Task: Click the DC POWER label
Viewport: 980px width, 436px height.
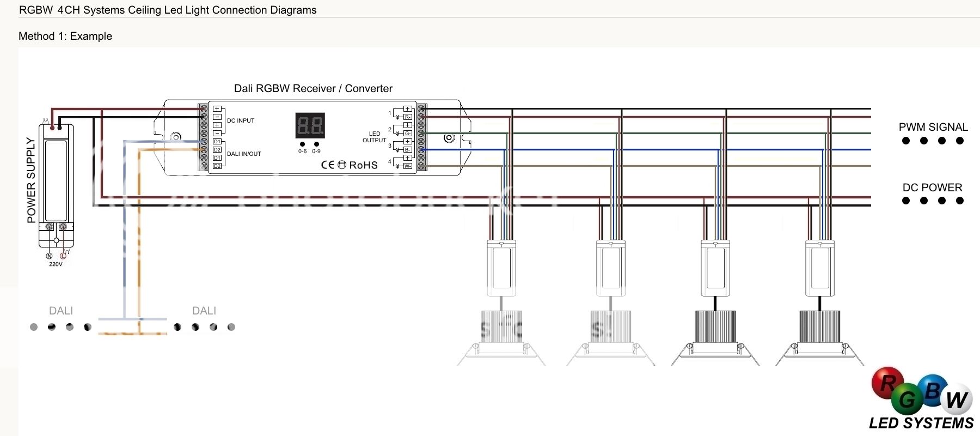Action: click(x=932, y=187)
